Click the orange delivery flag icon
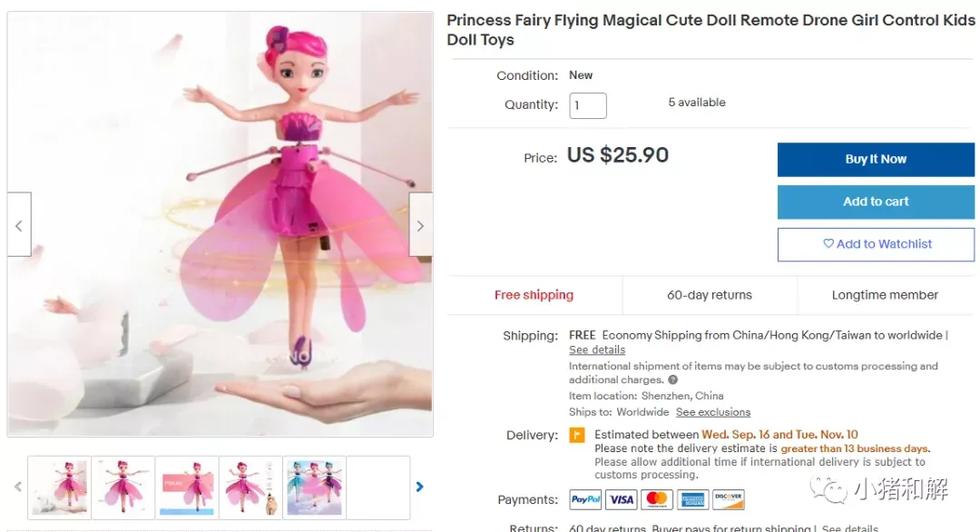 coord(577,435)
